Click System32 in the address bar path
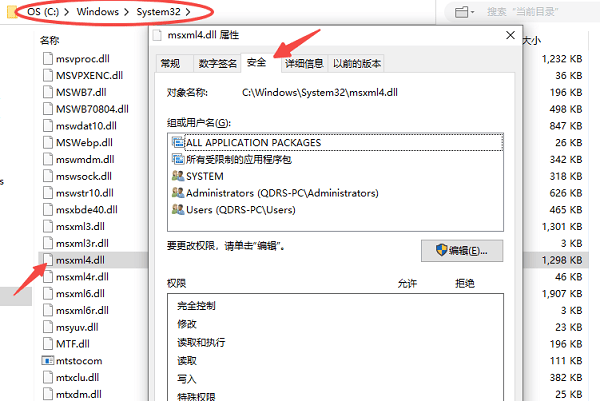The image size is (600, 401). 158,12
